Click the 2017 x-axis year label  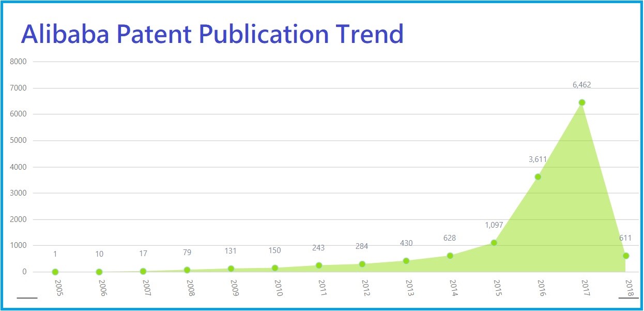(x=585, y=288)
